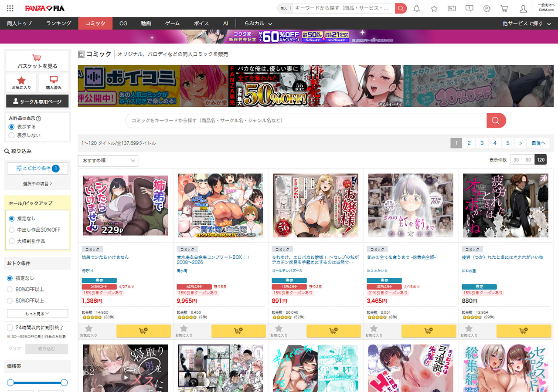Image resolution: width=558 pixels, height=392 pixels.
Task: Open the points P icon
Action: click(487, 9)
